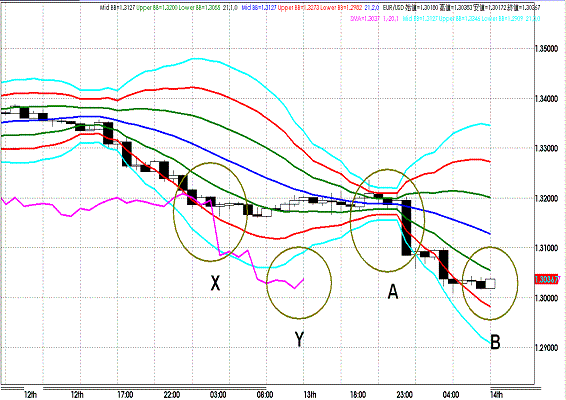566x400 pixels.
Task: Click the 1.34000 price axis label
Action: point(546,98)
